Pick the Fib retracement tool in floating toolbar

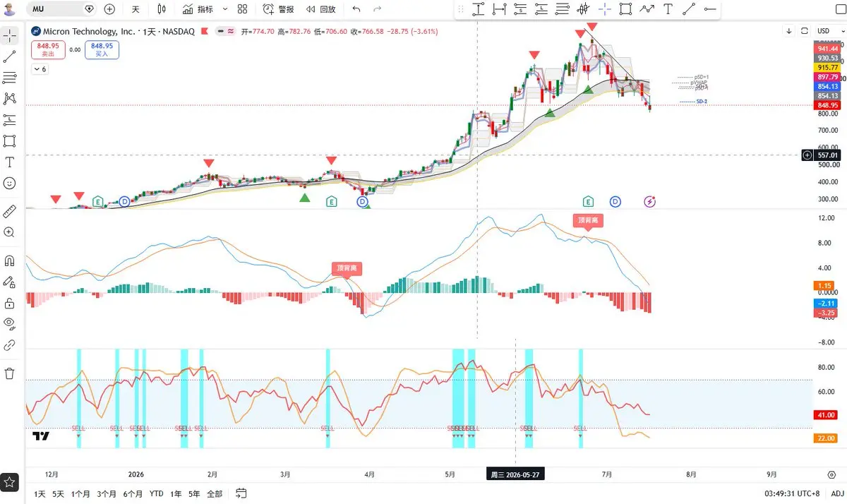(563, 9)
